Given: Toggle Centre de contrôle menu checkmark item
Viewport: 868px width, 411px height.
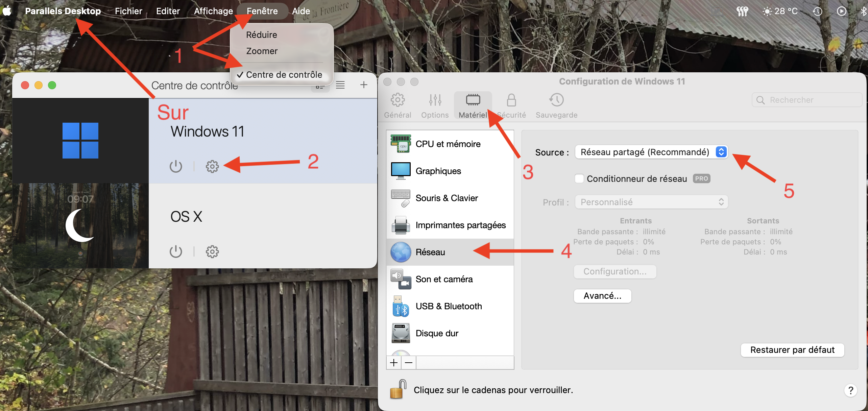Looking at the screenshot, I should pos(283,75).
